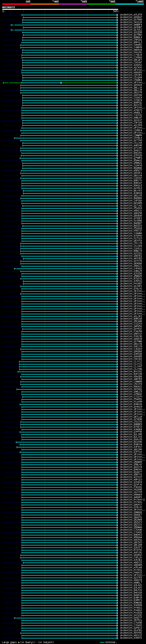146x644 pixels.
Task: Open hit UniRef100_C3XRA3
Action: pos(131,58)
